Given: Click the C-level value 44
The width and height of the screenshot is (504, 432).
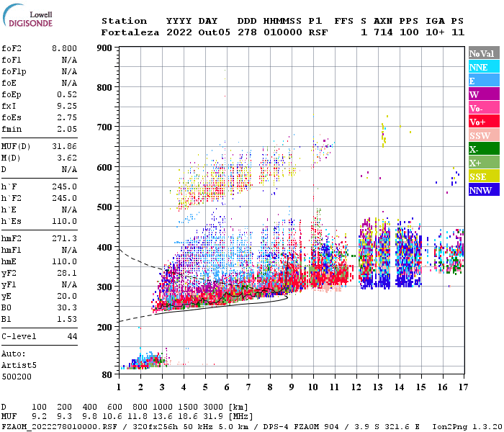Looking at the screenshot, I should tap(72, 336).
